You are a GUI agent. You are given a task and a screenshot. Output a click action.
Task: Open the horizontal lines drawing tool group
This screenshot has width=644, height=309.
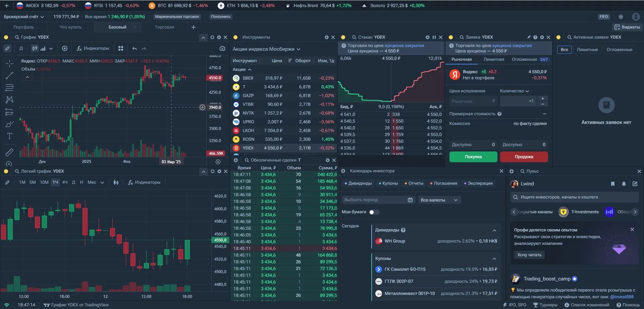(9, 88)
